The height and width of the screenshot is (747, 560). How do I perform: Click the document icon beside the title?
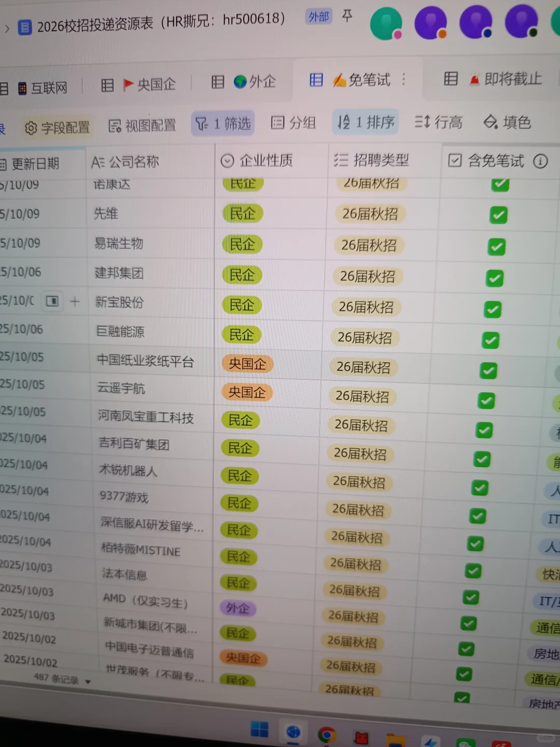[24, 27]
